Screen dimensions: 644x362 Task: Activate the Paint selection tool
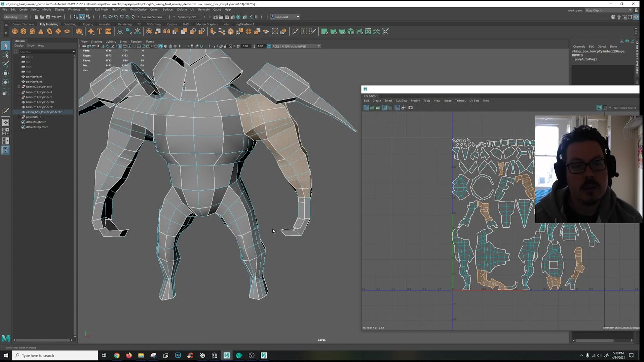(6, 64)
